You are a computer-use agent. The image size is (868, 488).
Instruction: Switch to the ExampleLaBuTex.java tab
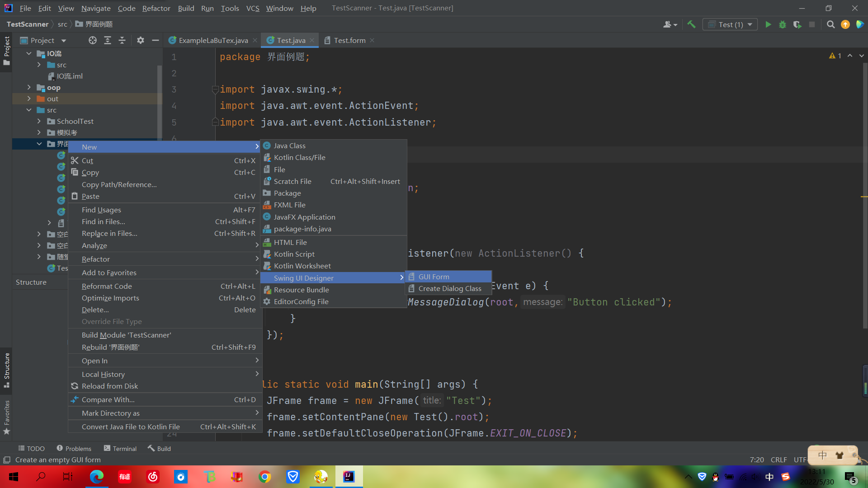coord(213,40)
